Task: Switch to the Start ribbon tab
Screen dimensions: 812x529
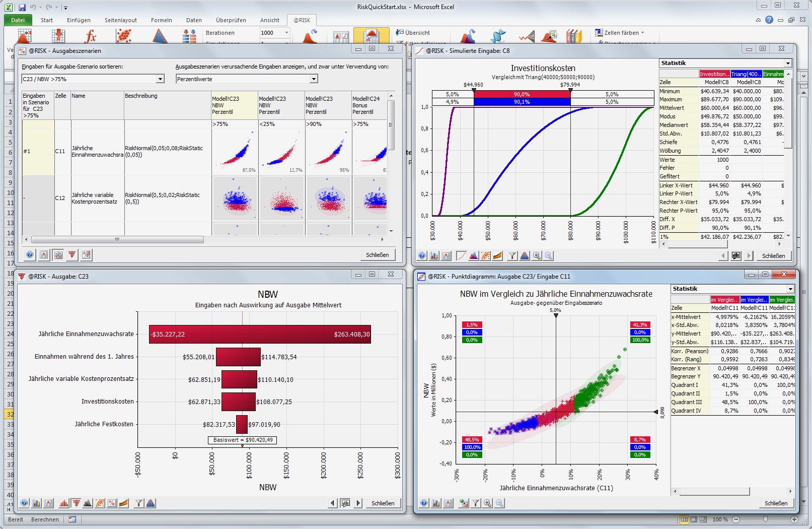Action: (47, 20)
